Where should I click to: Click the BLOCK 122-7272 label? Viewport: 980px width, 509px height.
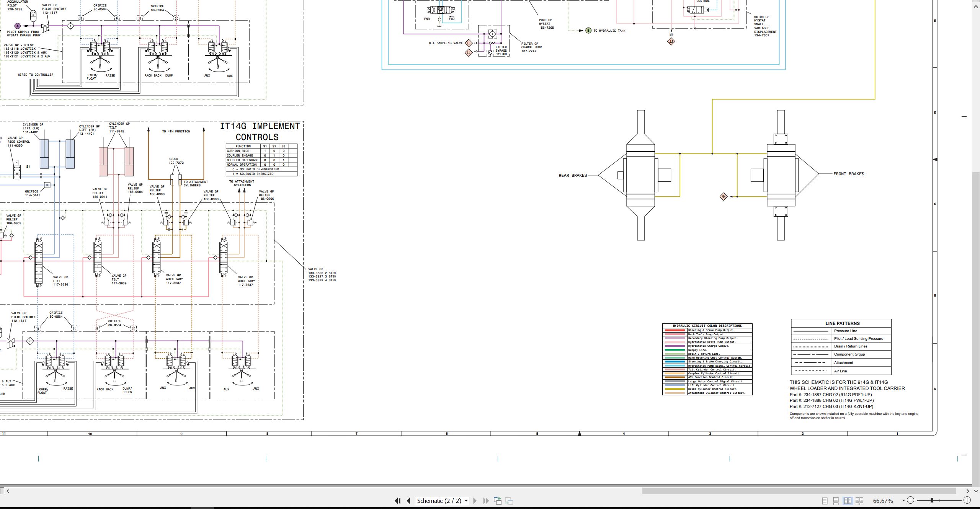[176, 161]
